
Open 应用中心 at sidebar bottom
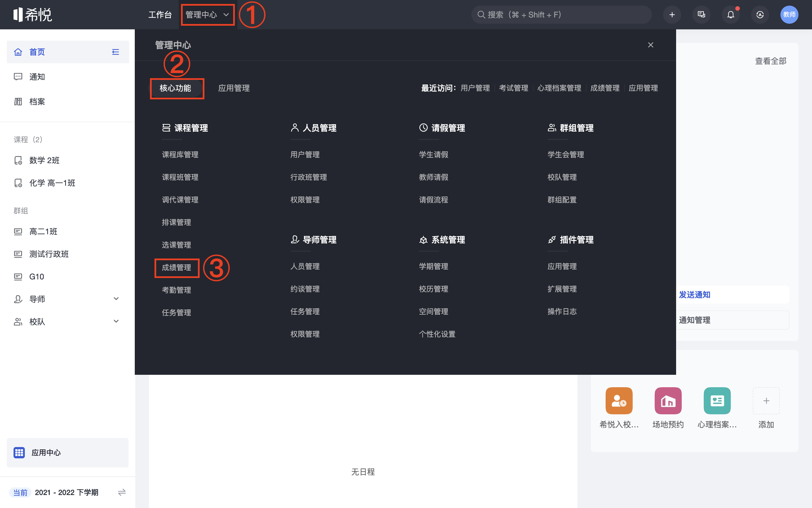[x=68, y=453]
